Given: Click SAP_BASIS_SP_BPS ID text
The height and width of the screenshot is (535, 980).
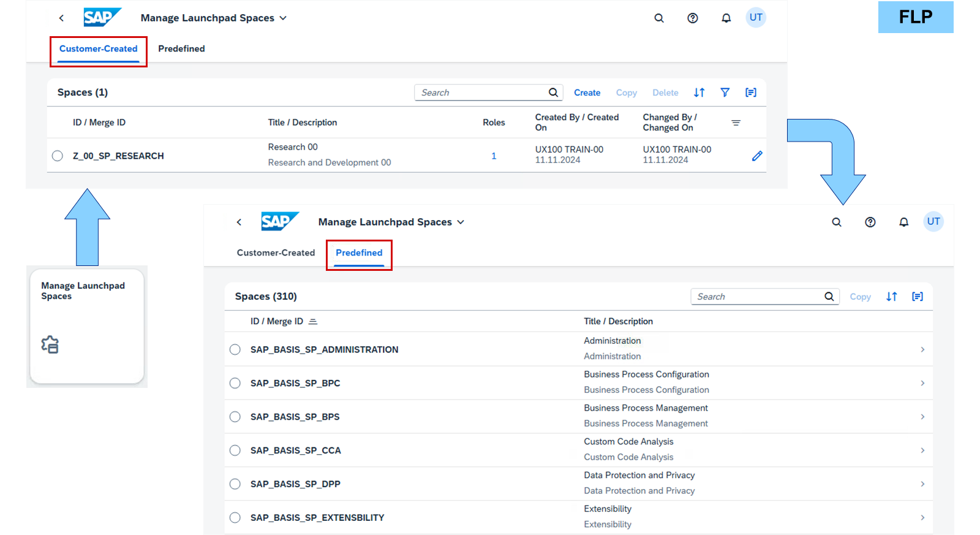Looking at the screenshot, I should click(x=295, y=417).
